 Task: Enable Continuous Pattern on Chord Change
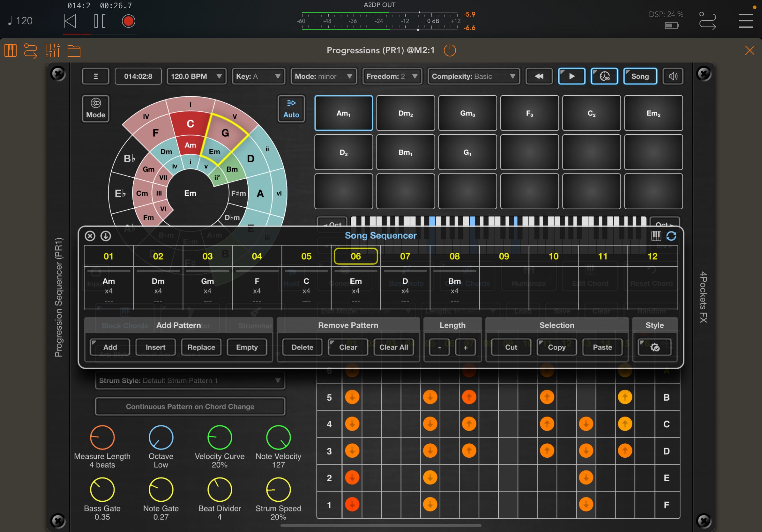tap(190, 406)
